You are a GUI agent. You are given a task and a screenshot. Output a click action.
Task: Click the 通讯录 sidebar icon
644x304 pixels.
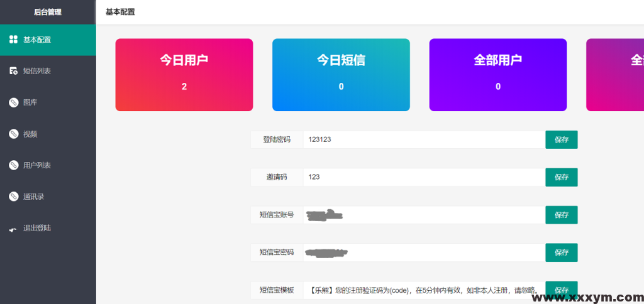[13, 197]
